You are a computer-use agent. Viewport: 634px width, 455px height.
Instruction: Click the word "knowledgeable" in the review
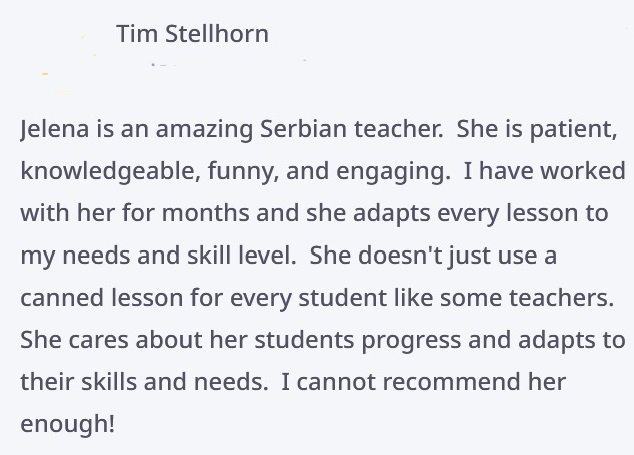point(110,171)
